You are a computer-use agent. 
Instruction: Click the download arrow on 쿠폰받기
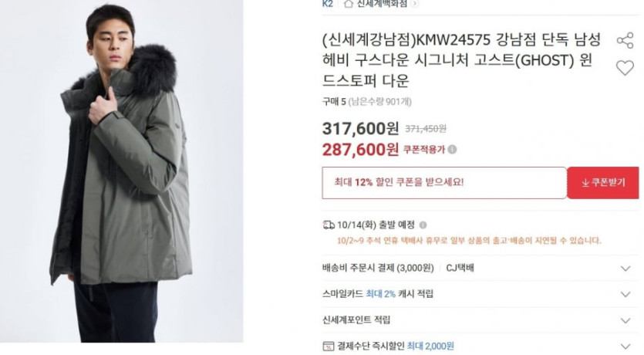coord(585,183)
